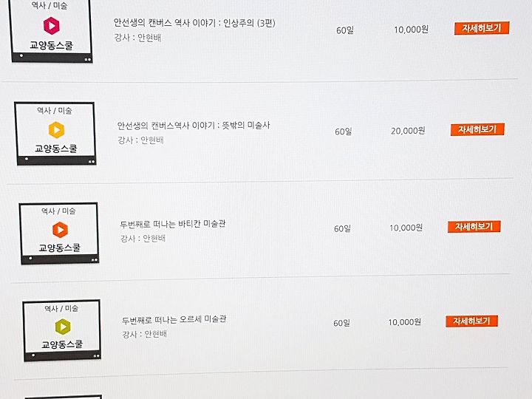Click the 교양동스쿨 text on the 바티칸 course thumbnail

[x=60, y=248]
